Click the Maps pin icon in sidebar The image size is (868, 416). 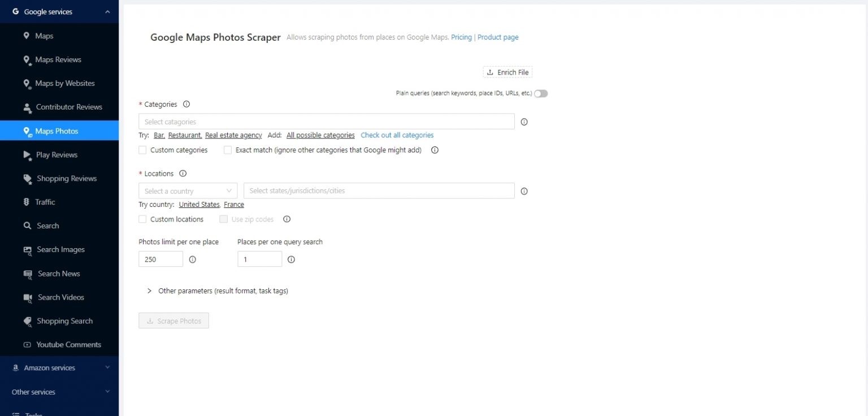[x=27, y=36]
